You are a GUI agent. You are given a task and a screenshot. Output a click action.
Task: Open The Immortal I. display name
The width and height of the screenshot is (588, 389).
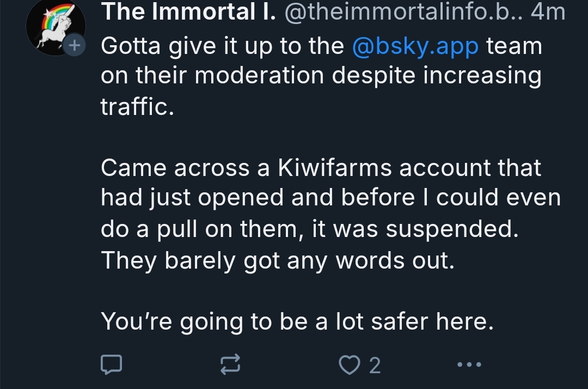tap(186, 12)
